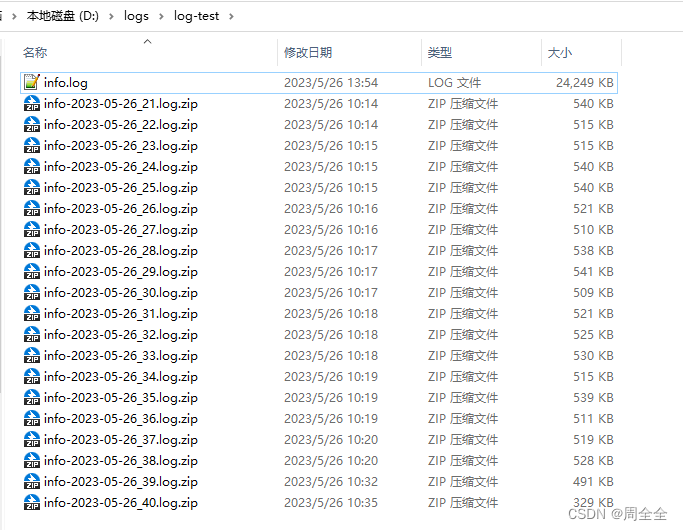The height and width of the screenshot is (530, 683).
Task: Click zip icon of info-2023-05-26_24.log.zip
Action: click(x=32, y=166)
